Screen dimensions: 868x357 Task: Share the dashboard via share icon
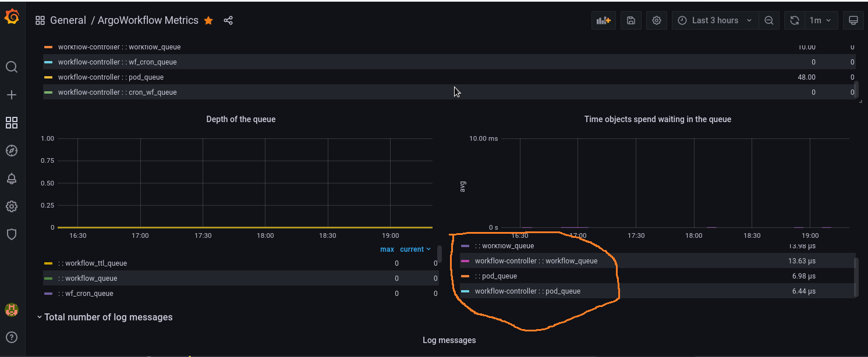[x=228, y=20]
